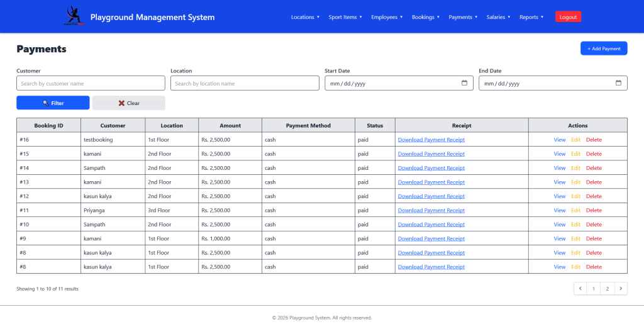The image size is (644, 329).
Task: Click the Add Payment button
Action: [x=603, y=48]
